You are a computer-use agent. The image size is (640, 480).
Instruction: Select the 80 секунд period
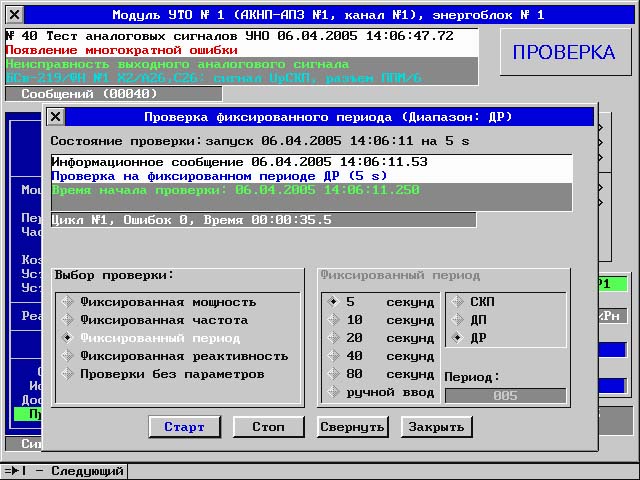(333, 374)
